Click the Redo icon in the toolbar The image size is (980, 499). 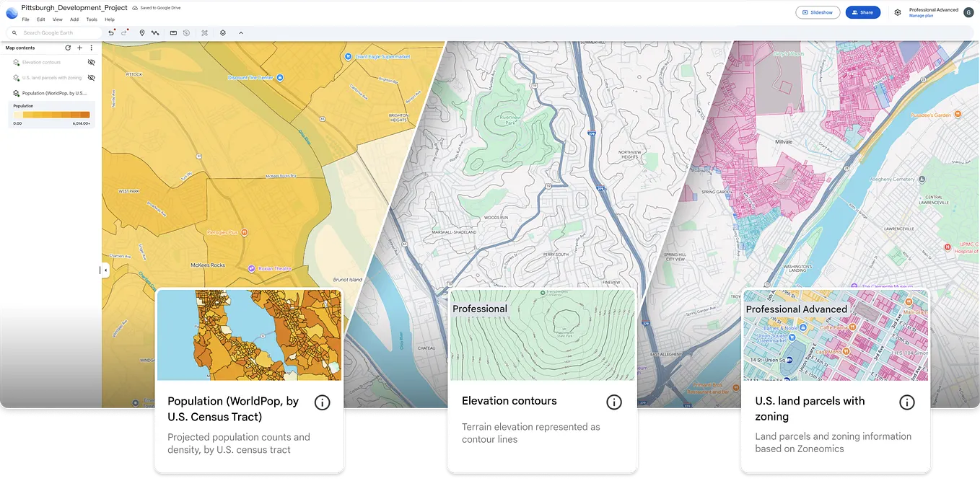coord(125,32)
